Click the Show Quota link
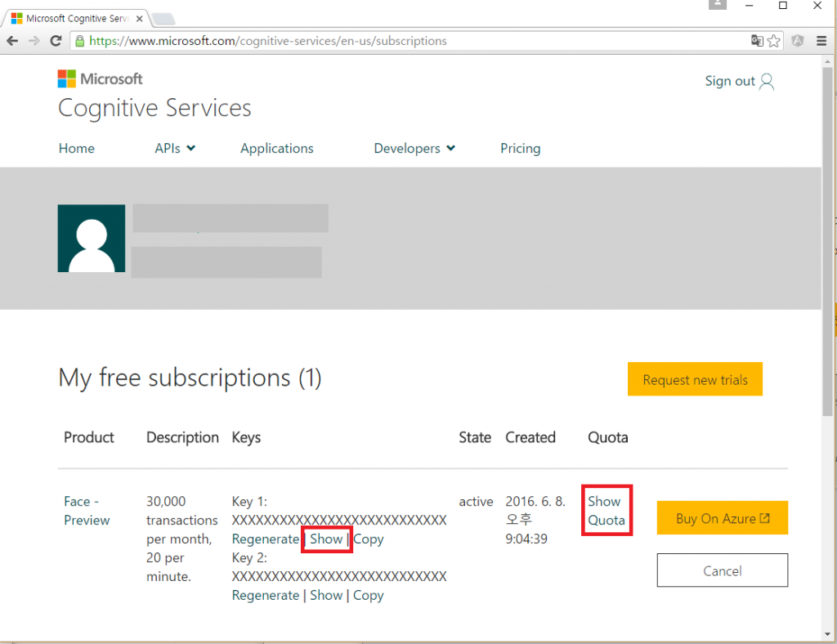837x644 pixels. click(606, 511)
